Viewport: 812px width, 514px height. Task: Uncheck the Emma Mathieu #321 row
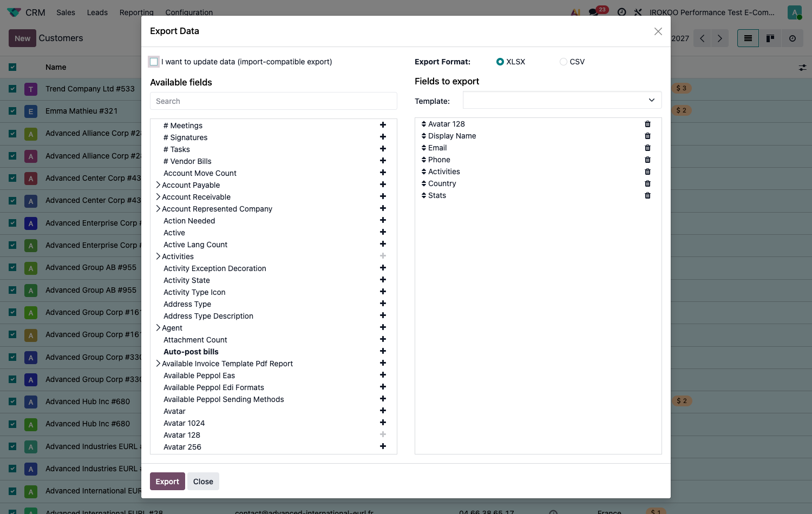12,111
